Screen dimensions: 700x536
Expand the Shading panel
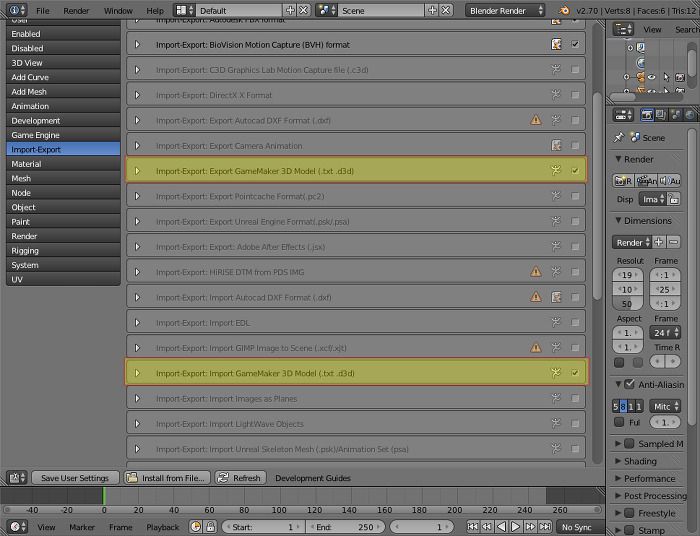(x=618, y=461)
